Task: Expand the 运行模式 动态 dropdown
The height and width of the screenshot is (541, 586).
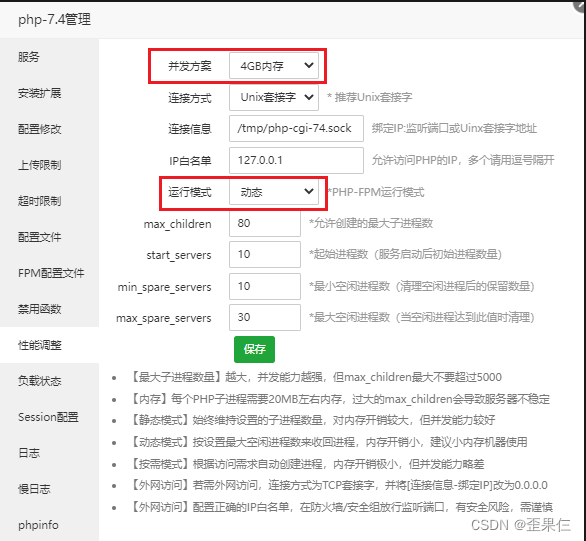Action: point(274,192)
